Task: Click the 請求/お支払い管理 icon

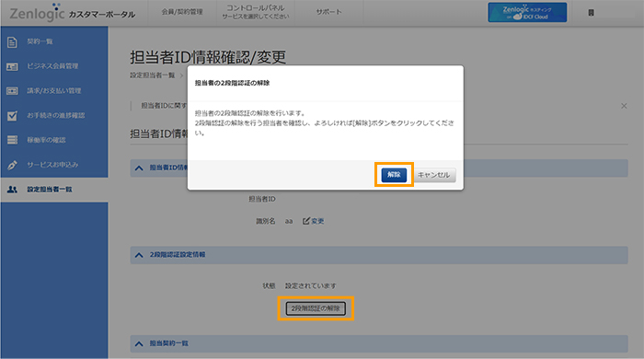Action: pos(12,91)
